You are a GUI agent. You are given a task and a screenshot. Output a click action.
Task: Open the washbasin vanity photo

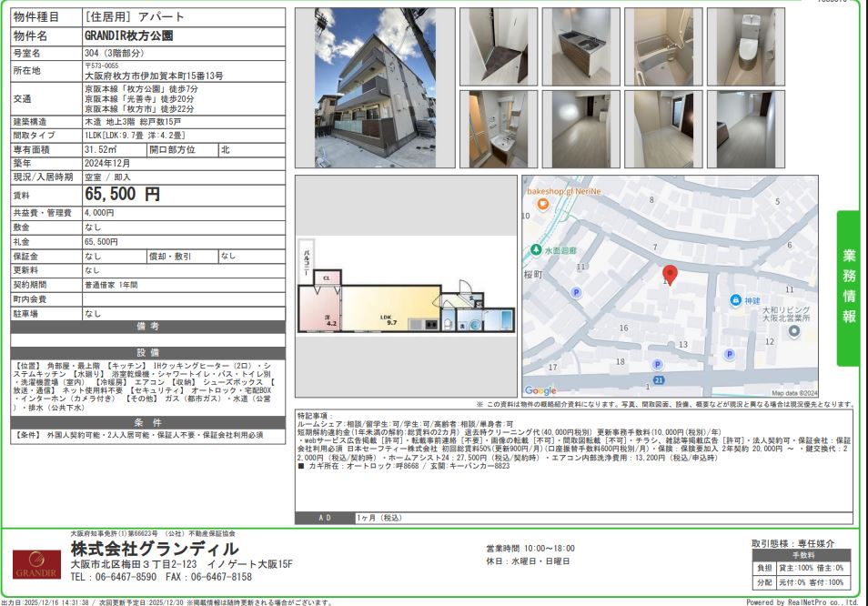coord(498,128)
